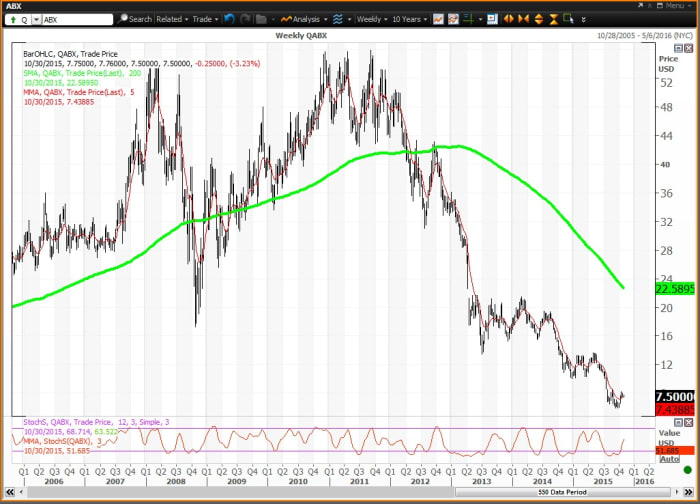Click the green status dot indicator
The width and height of the screenshot is (700, 504).
688,470
